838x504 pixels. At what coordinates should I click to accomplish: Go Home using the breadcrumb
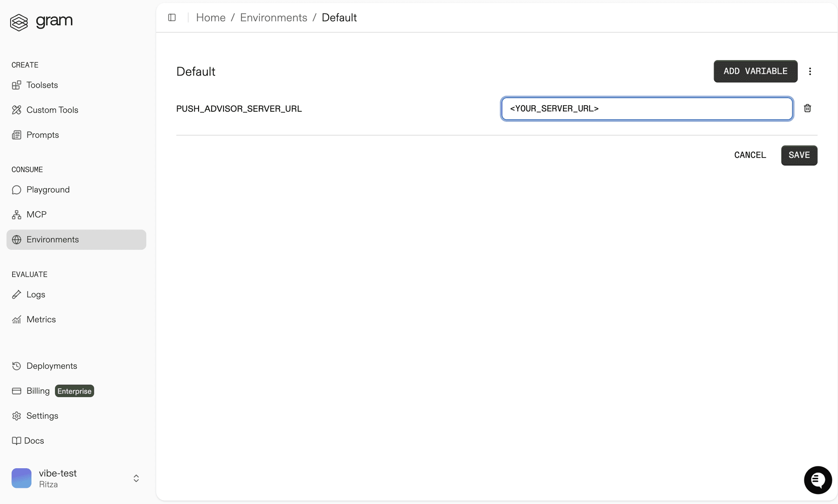(x=211, y=17)
